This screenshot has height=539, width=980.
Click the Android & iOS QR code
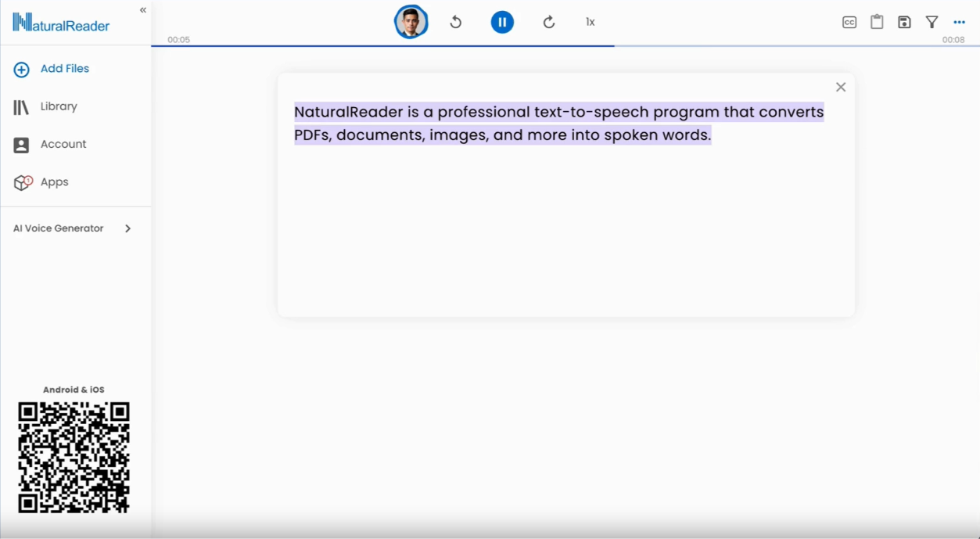click(x=74, y=458)
